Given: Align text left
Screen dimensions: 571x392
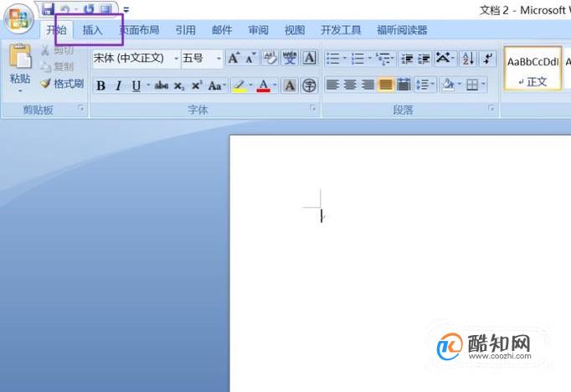Looking at the screenshot, I should pos(333,85).
